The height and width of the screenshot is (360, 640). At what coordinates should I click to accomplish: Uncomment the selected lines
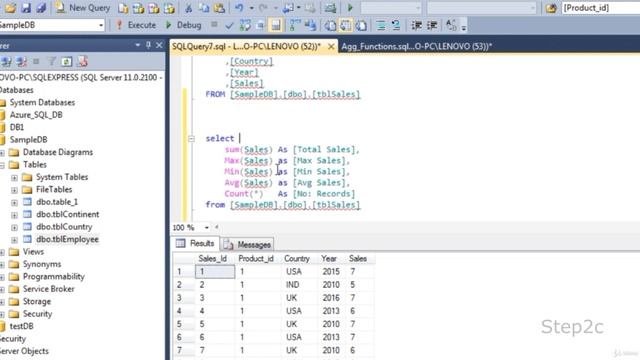click(396, 26)
